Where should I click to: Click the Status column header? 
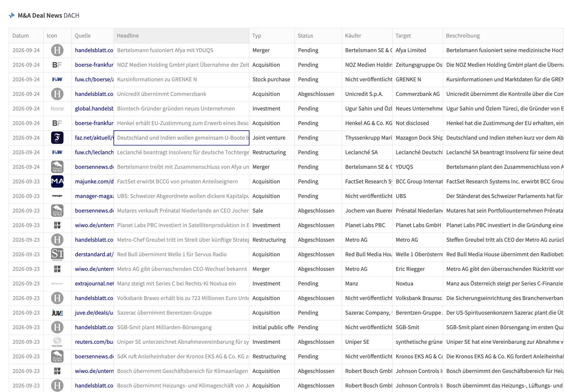318,36
